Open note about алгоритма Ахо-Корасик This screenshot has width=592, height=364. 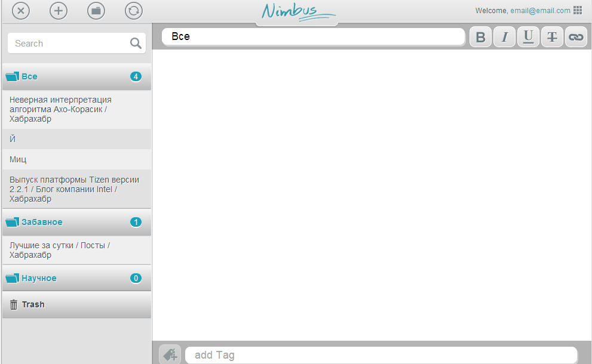(76, 109)
